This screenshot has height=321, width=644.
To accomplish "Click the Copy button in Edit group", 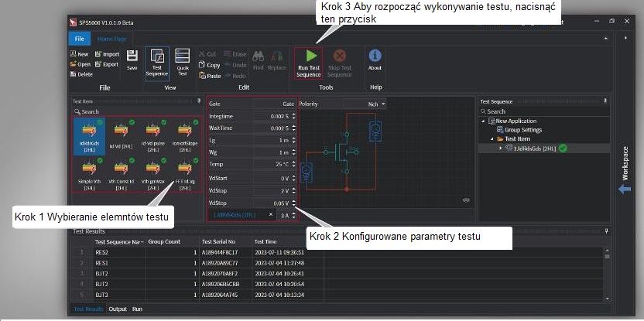I will tap(210, 65).
